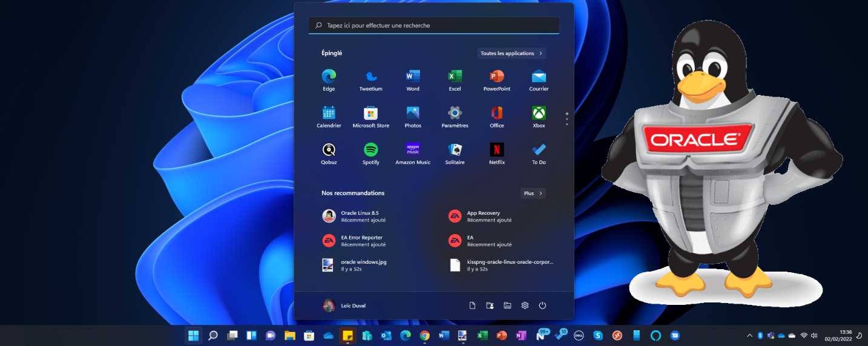Launch Google Chrome from the taskbar
868x346 pixels.
click(425, 335)
